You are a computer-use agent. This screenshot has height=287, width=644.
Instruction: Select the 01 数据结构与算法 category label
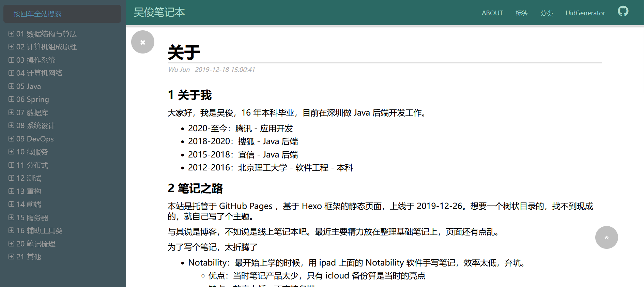tap(47, 34)
